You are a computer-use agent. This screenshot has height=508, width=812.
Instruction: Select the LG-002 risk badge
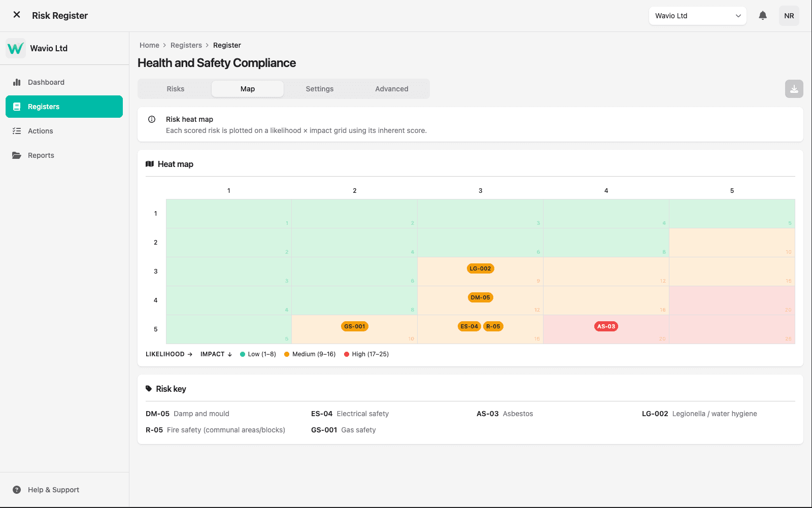coord(480,268)
